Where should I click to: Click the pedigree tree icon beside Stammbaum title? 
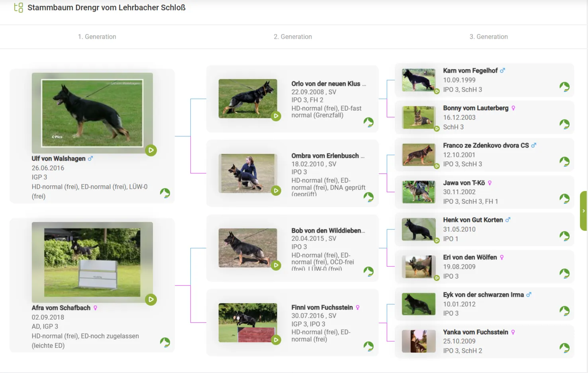pos(18,8)
